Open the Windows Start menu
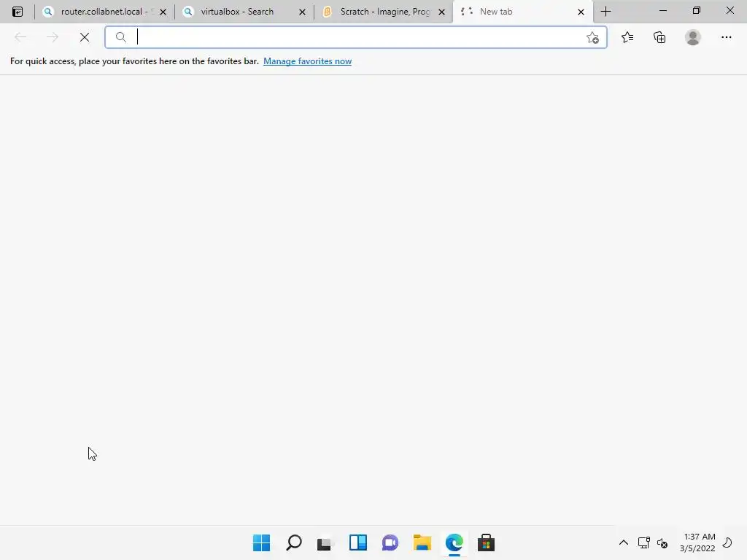This screenshot has width=747, height=560. click(x=262, y=542)
